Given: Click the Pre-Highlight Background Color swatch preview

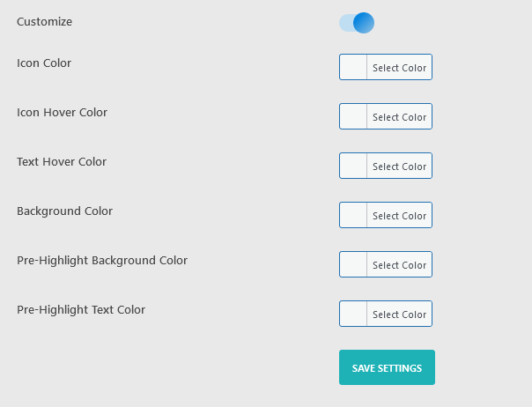Looking at the screenshot, I should (x=353, y=265).
